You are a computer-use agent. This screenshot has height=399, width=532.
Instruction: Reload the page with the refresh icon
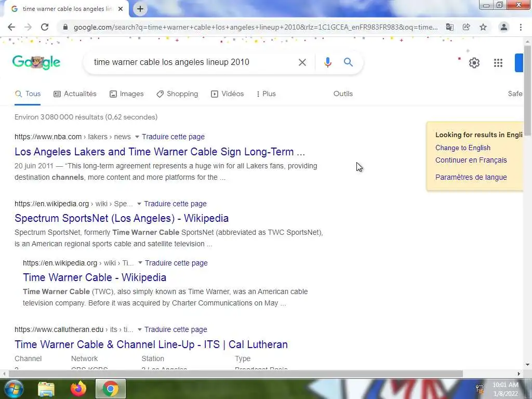[45, 27]
